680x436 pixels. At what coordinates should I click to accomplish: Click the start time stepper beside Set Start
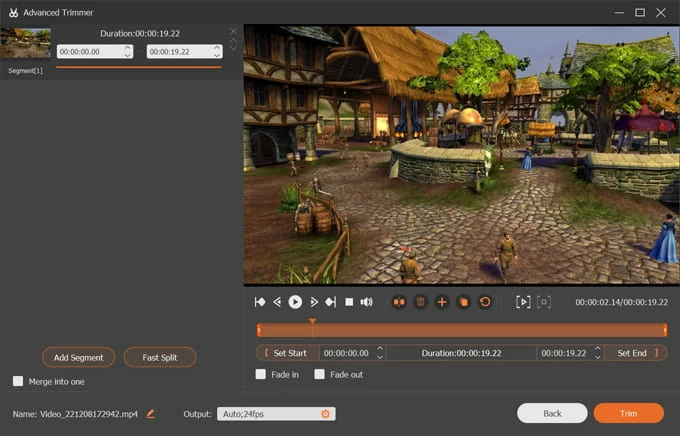click(380, 352)
